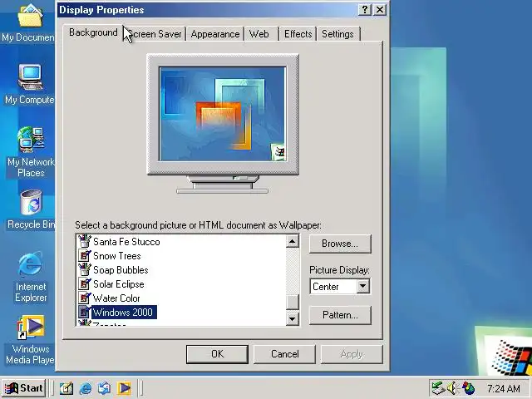Select Windows 2000 wallpaper name

pyautogui.click(x=124, y=313)
